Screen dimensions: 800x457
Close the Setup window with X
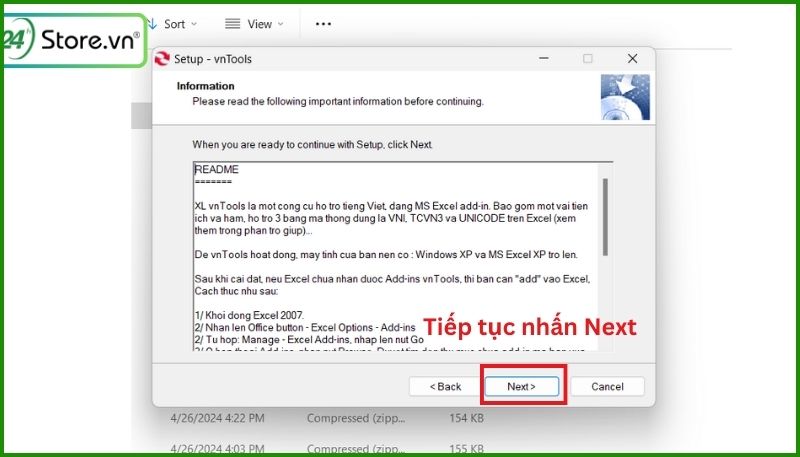click(633, 59)
